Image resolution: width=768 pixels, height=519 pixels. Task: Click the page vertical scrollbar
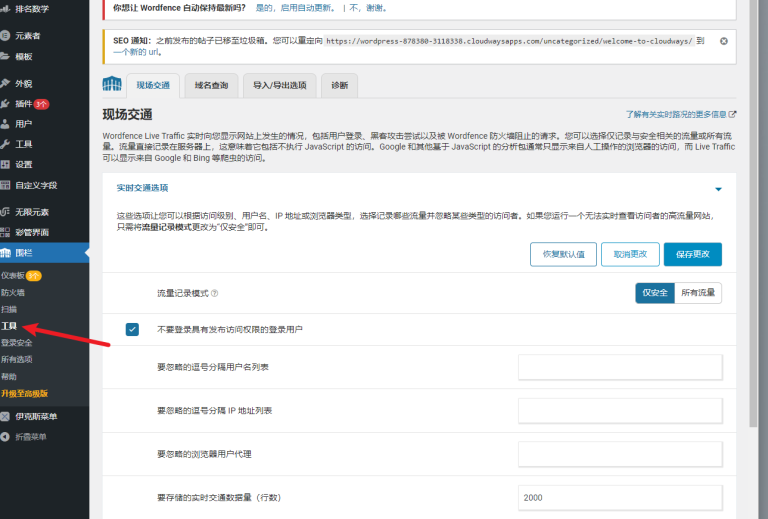coord(754,213)
